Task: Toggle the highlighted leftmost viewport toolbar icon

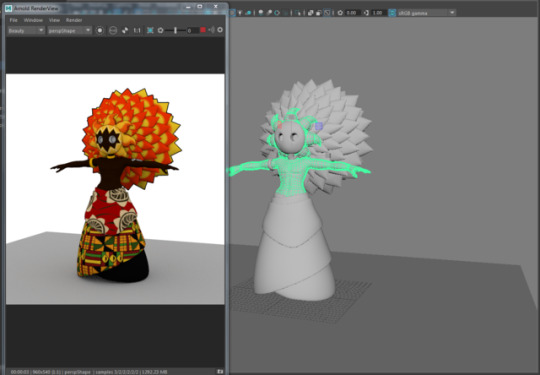Action: pyautogui.click(x=232, y=13)
